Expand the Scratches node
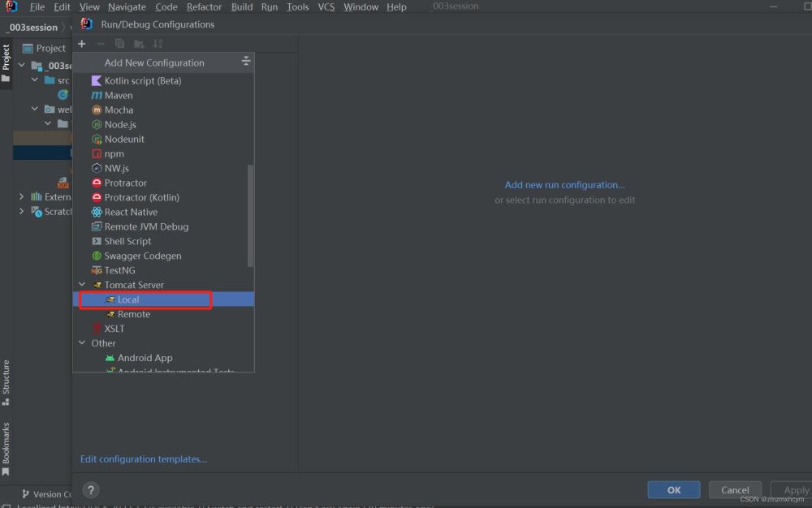 21,211
